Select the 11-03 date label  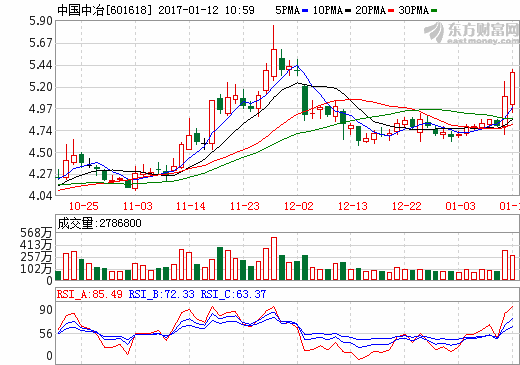pos(138,206)
